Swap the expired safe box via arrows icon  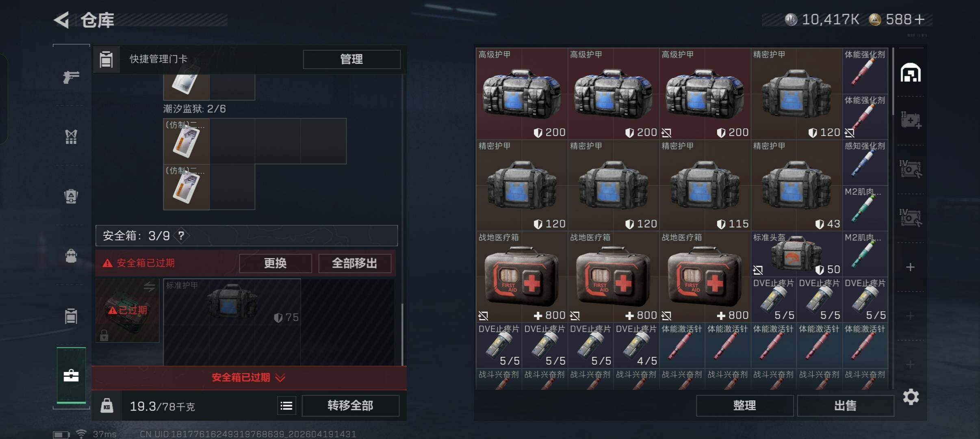[x=149, y=287]
